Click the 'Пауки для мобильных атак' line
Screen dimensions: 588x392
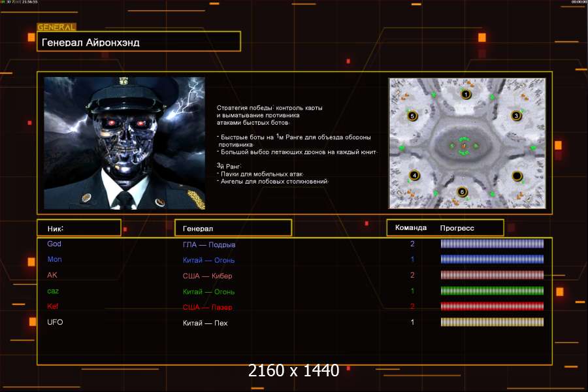[260, 174]
